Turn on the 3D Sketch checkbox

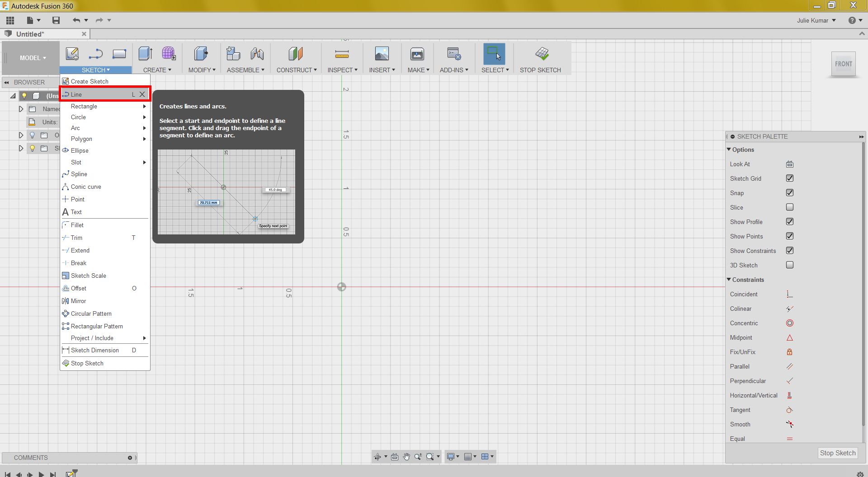coord(789,265)
